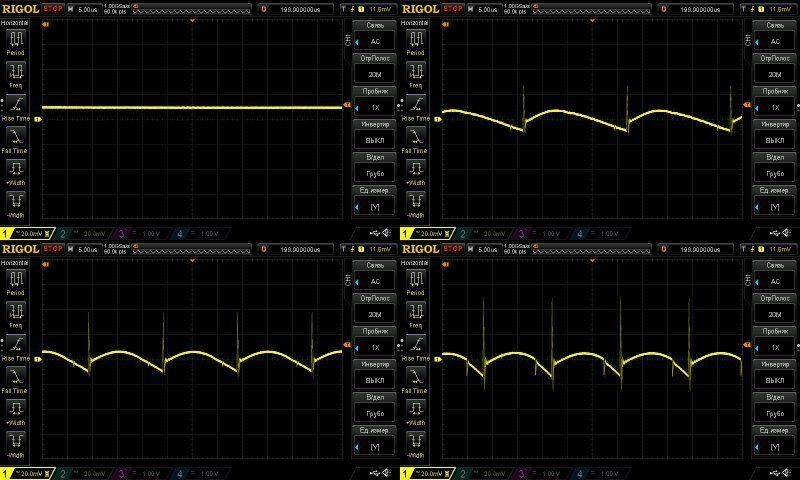The width and height of the screenshot is (800, 480).
Task: Select Fall Time measurement in top-right scope capture
Action: (x=415, y=140)
